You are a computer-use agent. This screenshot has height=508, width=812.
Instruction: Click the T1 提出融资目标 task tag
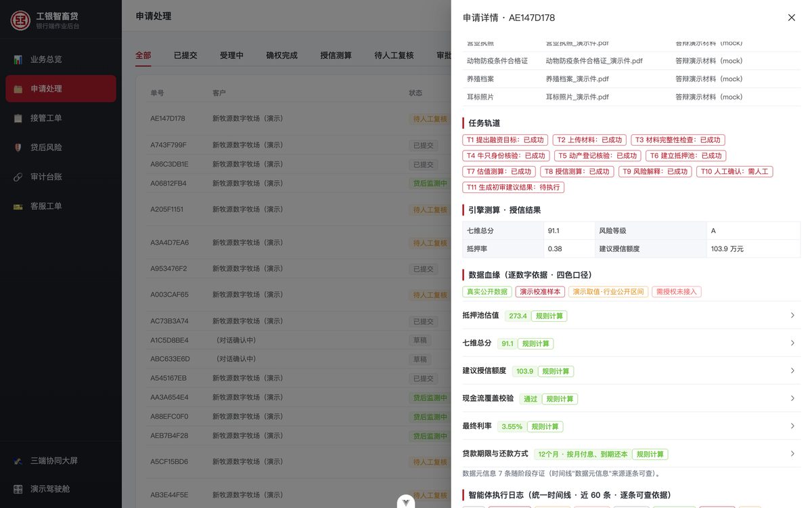point(505,140)
